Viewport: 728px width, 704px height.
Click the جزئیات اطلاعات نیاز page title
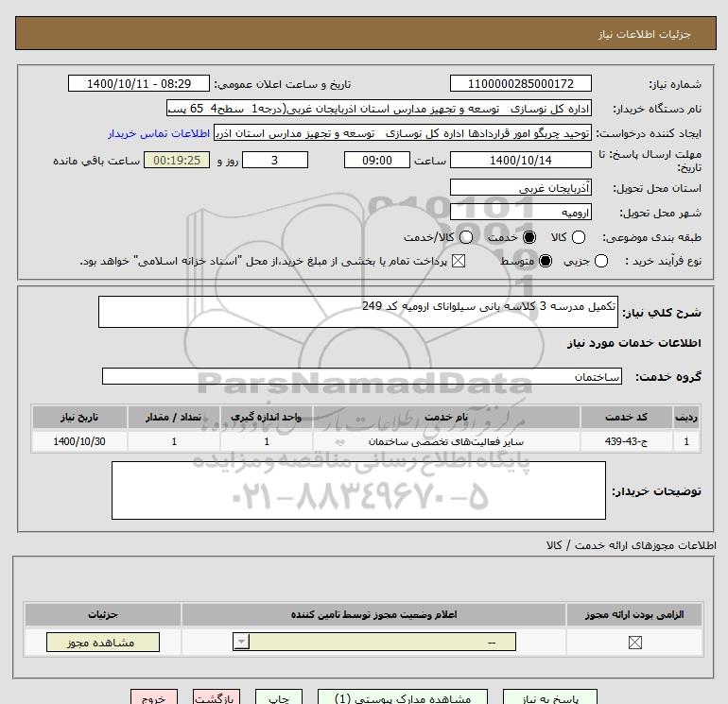pos(645,34)
